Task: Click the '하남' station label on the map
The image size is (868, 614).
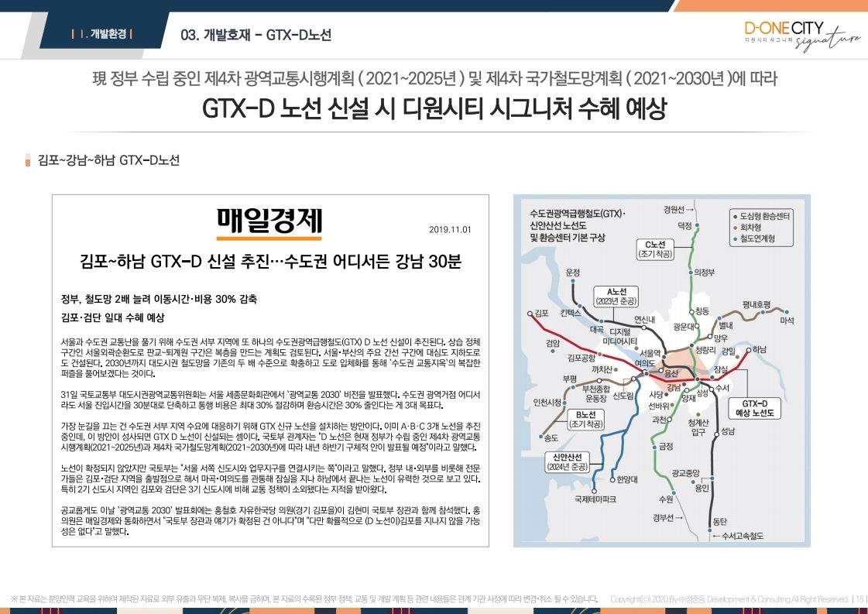Action: pyautogui.click(x=760, y=349)
